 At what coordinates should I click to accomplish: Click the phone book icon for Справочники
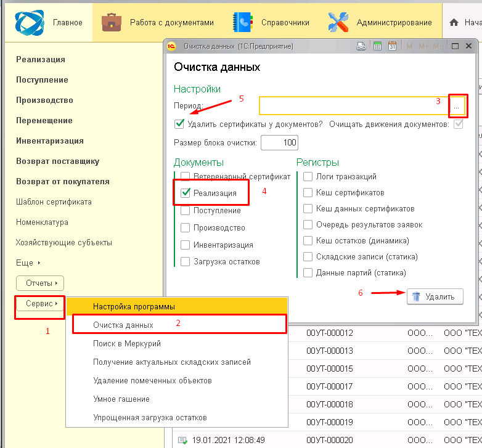(x=242, y=22)
